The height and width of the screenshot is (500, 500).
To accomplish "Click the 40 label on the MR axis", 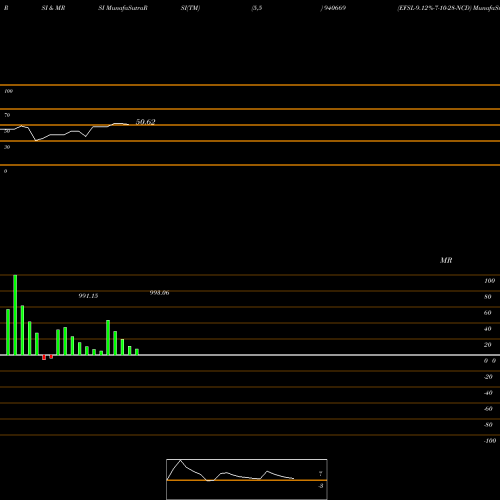I will tap(487, 329).
